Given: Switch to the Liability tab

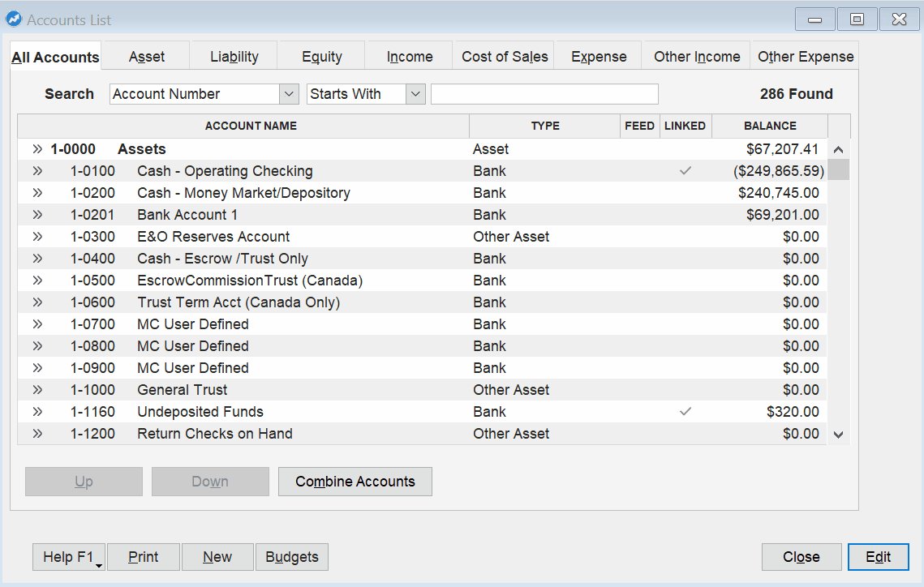Looking at the screenshot, I should (x=234, y=56).
